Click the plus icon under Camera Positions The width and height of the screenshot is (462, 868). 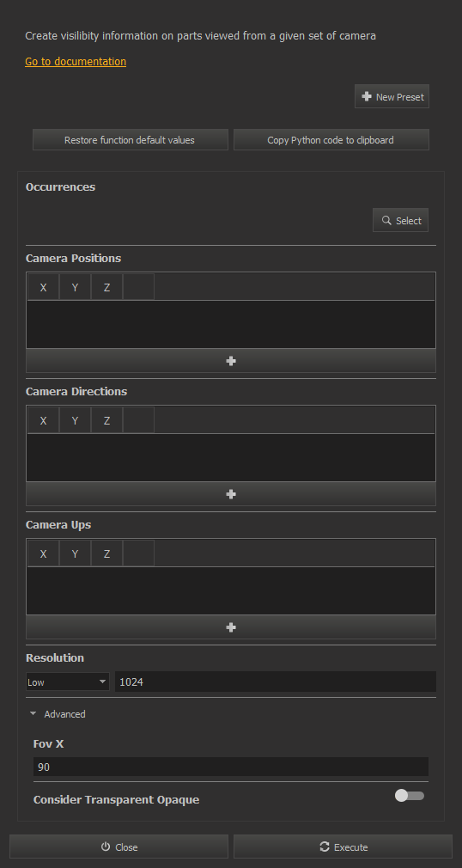(231, 361)
